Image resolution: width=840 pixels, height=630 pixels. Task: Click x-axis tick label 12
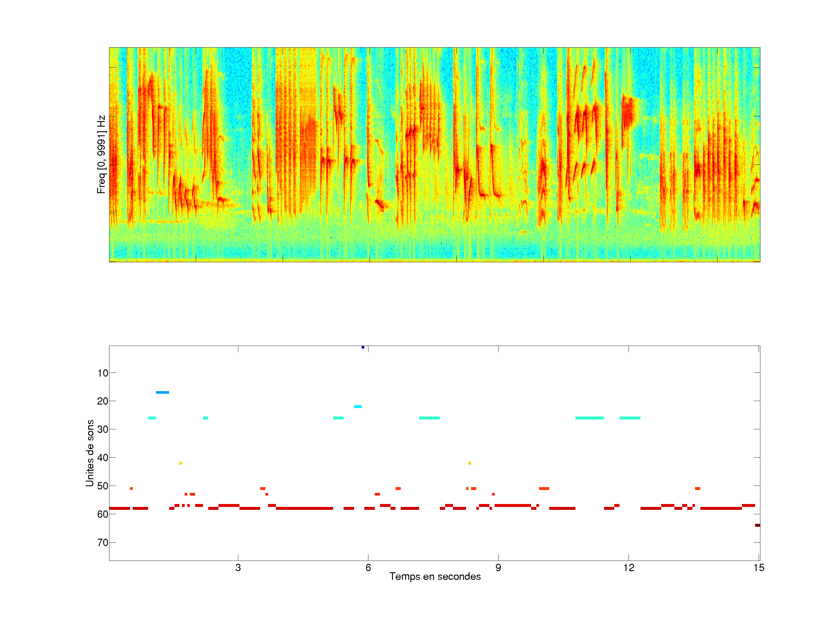pyautogui.click(x=629, y=568)
